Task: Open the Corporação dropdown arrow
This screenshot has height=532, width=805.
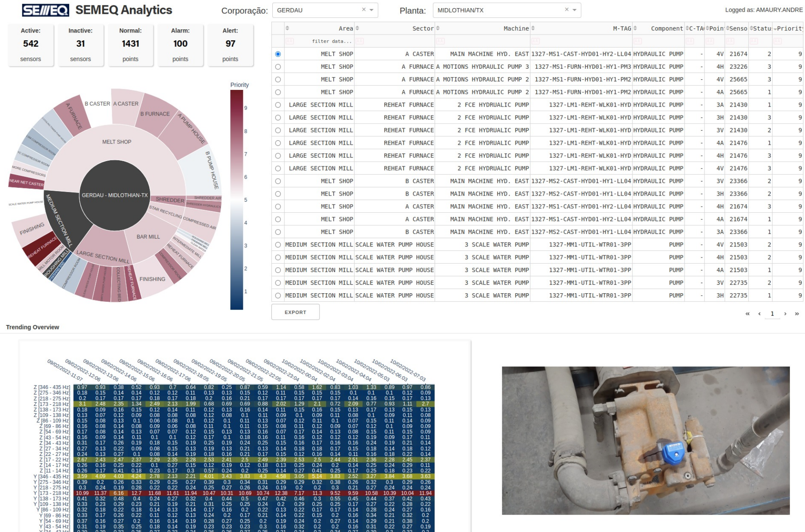Action: point(372,10)
